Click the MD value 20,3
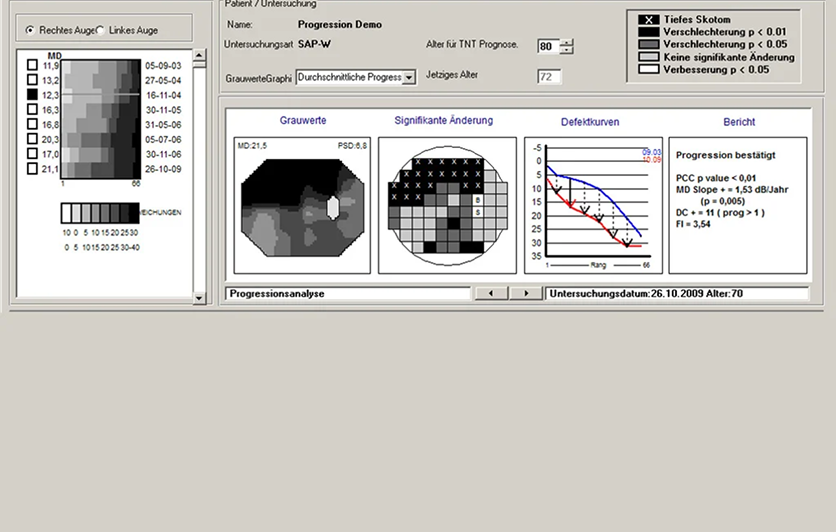836x532 pixels. [50, 139]
